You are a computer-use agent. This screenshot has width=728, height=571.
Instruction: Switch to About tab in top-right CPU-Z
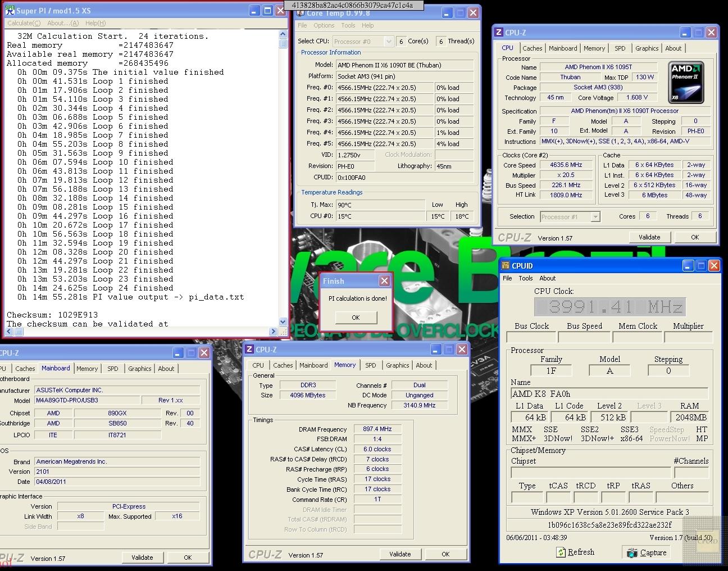674,48
